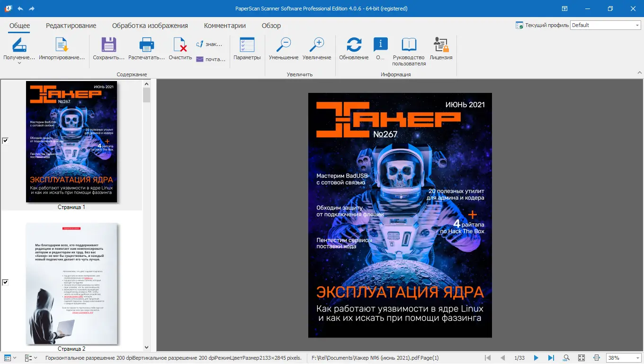644x364 pixels.
Task: Uncheck the Страница 2 thumbnail checkbox
Action: [5, 282]
